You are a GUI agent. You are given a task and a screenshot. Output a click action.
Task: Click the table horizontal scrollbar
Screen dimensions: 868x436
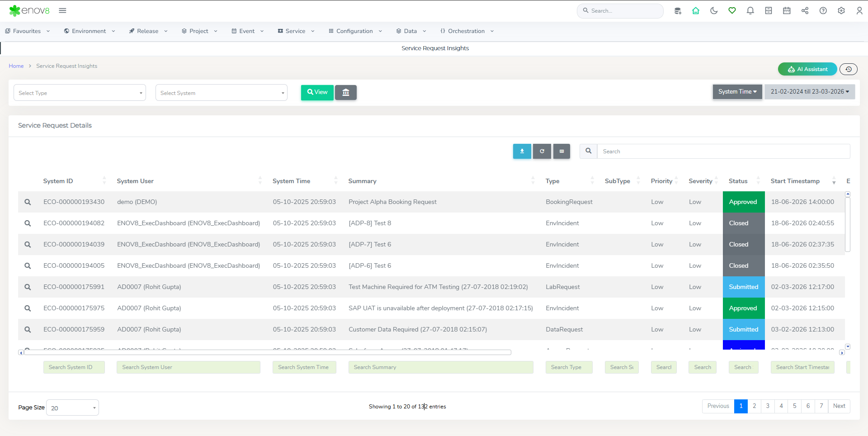pos(268,352)
